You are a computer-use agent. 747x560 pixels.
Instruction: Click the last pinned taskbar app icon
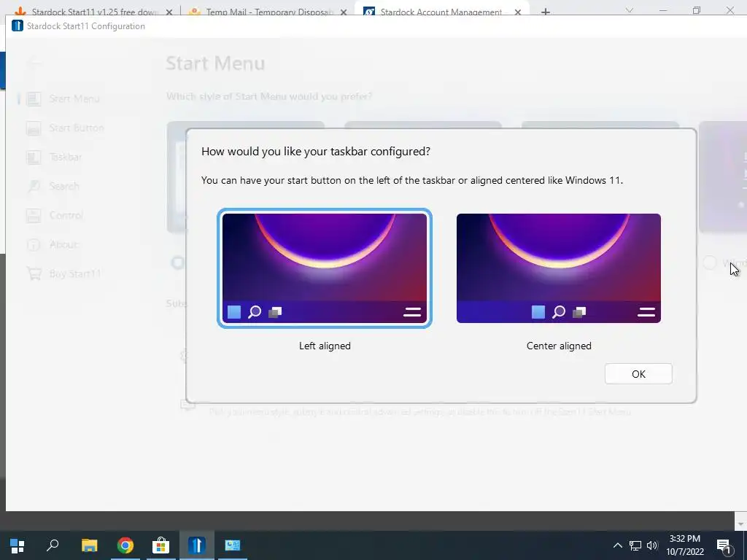[233, 545]
